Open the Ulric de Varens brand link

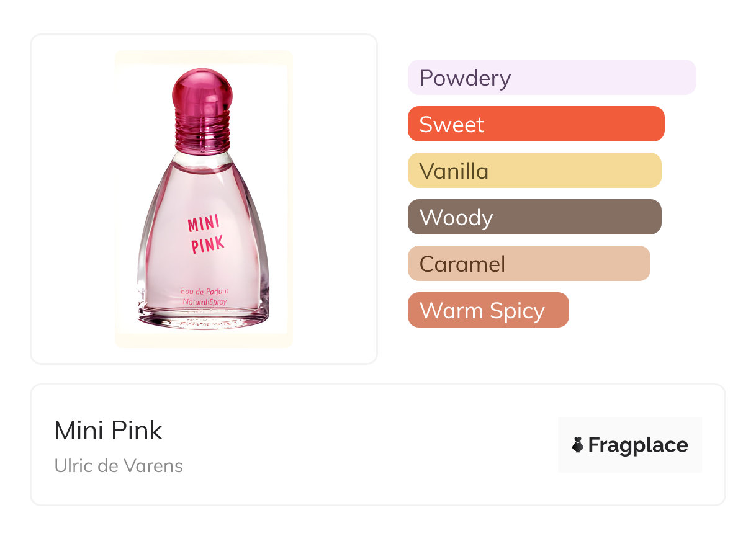[x=119, y=466]
